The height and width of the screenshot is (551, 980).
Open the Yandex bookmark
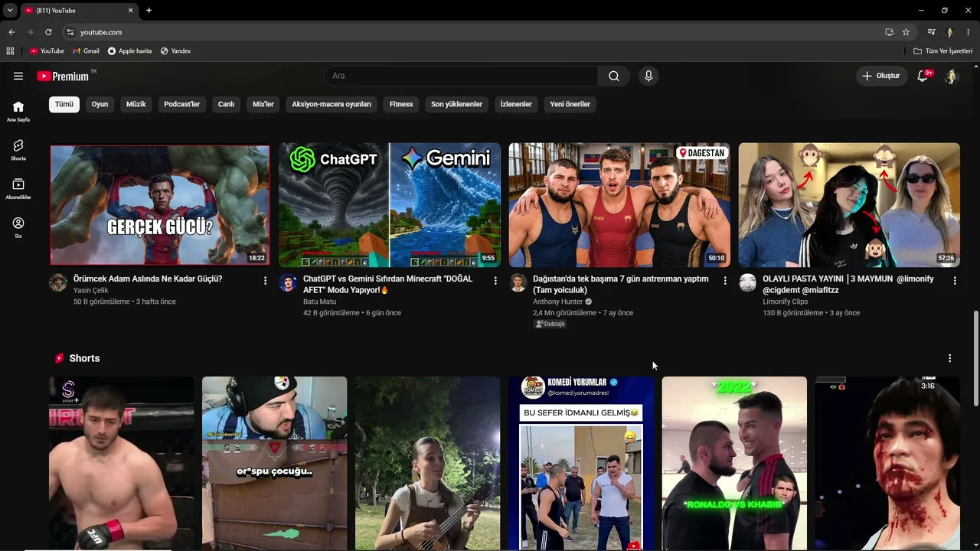click(175, 51)
